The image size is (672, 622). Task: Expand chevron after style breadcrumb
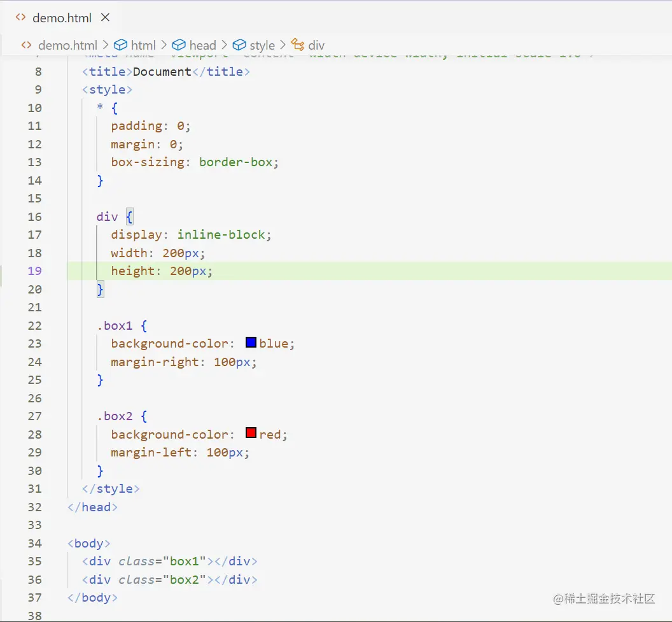coord(283,45)
